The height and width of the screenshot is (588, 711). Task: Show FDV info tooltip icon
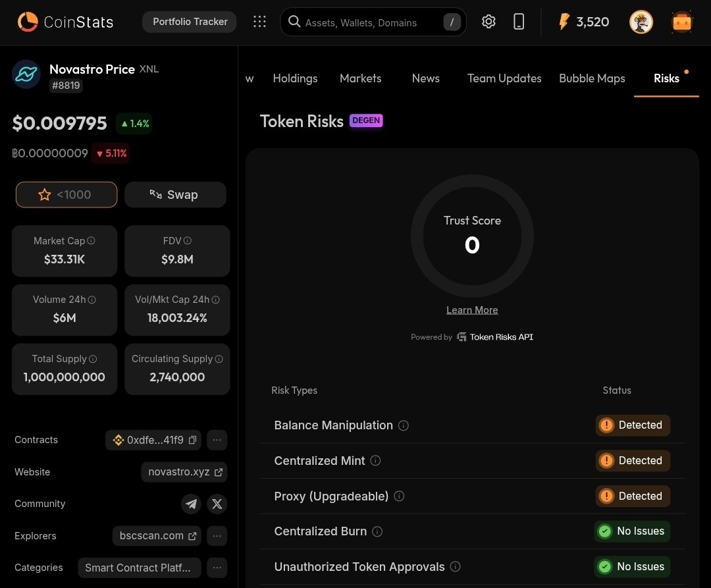coord(187,241)
